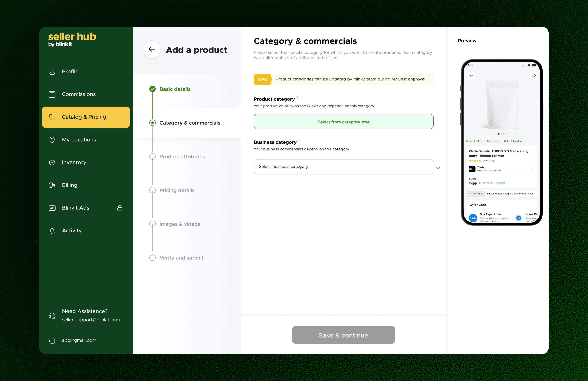Go to the Commissions sidebar item
This screenshot has width=588, height=381.
[79, 94]
